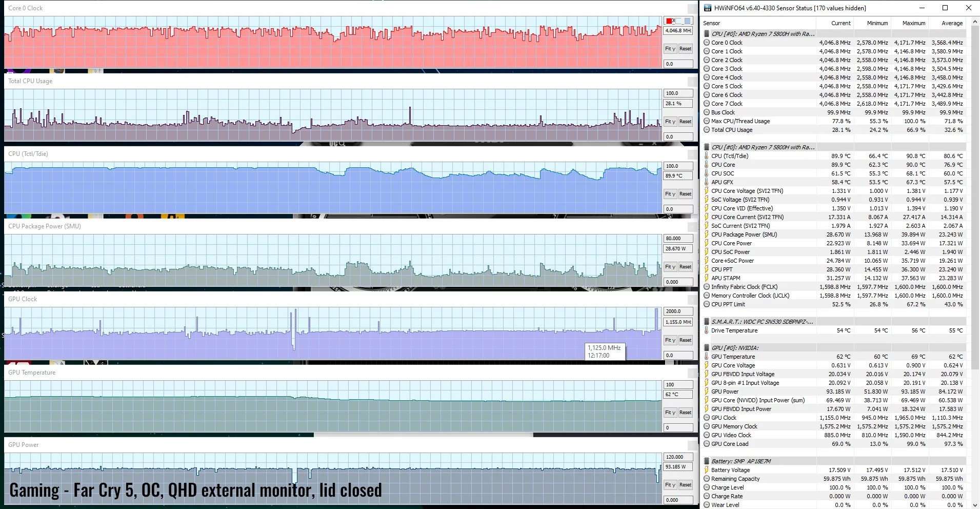Viewport: 980px width, 509px height.
Task: Click the clock icon beside GPU Core Load
Action: (707, 444)
